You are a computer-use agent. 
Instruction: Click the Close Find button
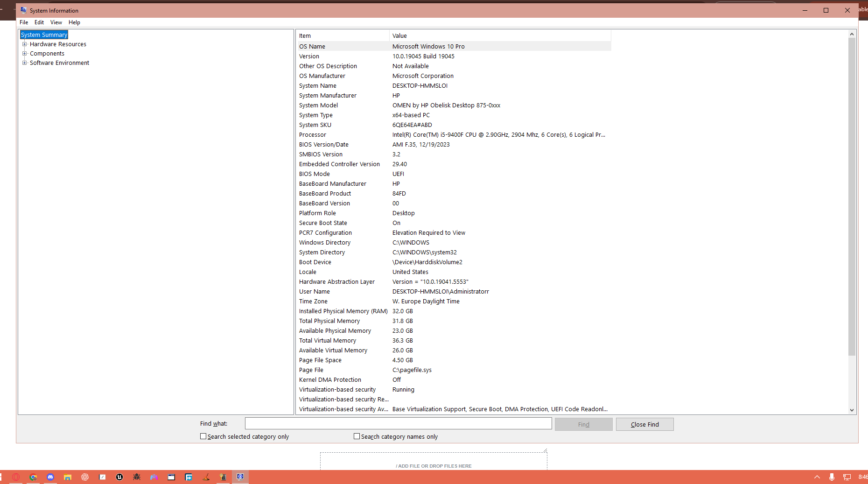coord(644,424)
